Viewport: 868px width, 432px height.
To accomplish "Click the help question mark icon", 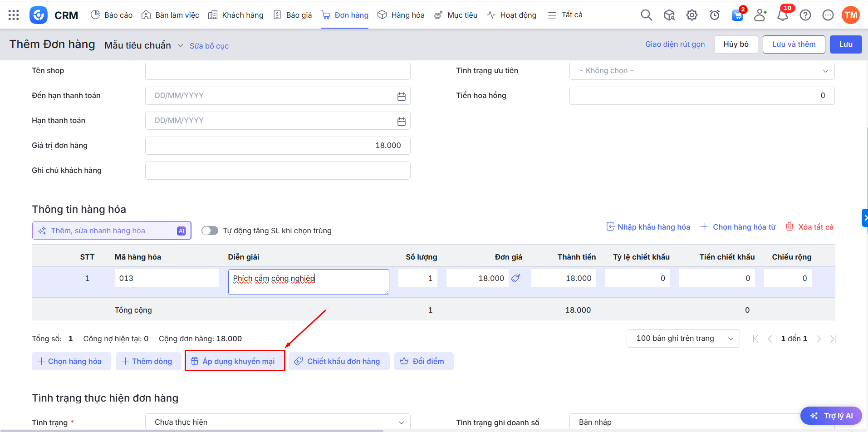I will tap(805, 15).
